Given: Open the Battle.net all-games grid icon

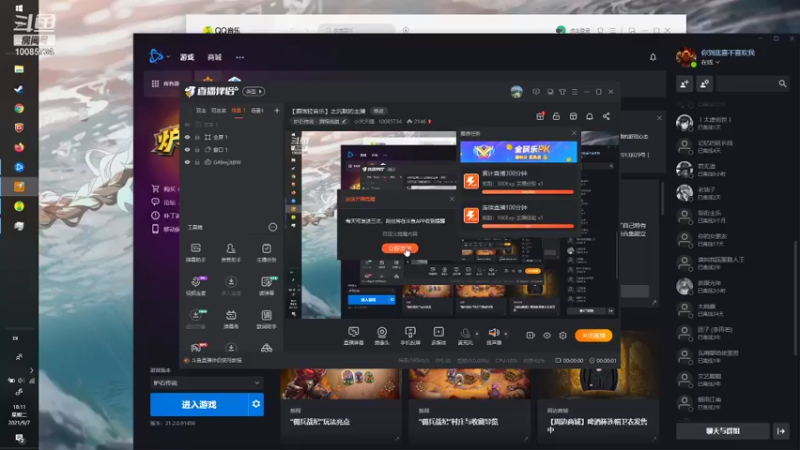Looking at the screenshot, I should (156, 84).
